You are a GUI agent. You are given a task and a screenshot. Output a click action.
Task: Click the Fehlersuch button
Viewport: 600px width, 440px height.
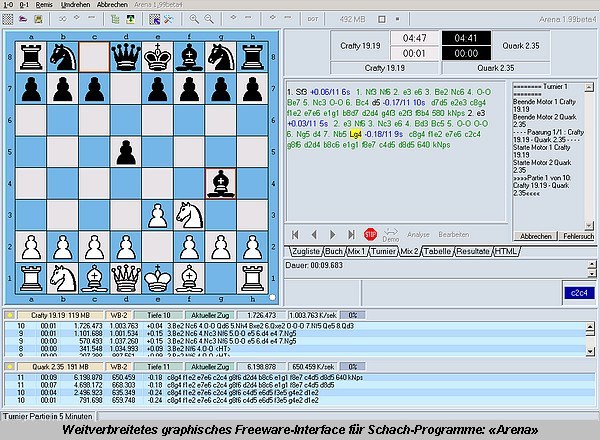(x=578, y=236)
